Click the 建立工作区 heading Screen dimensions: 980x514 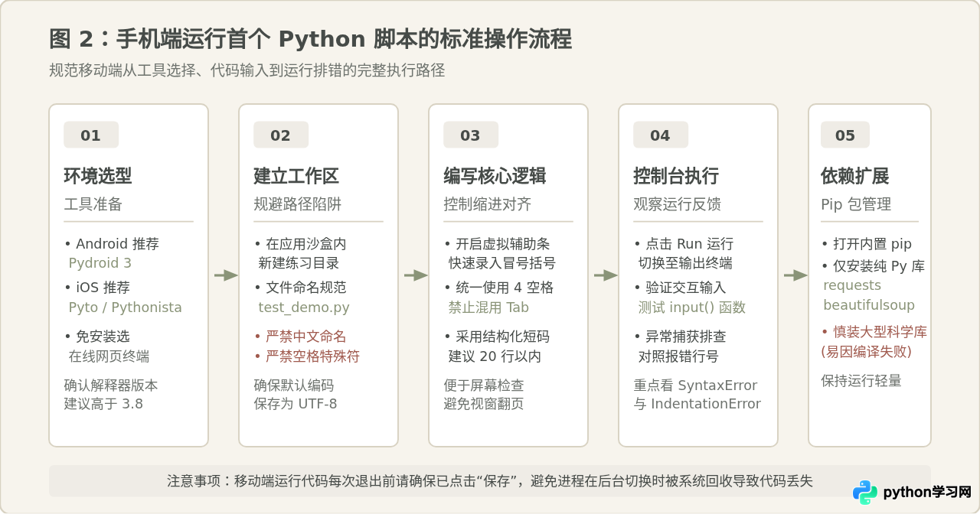296,177
